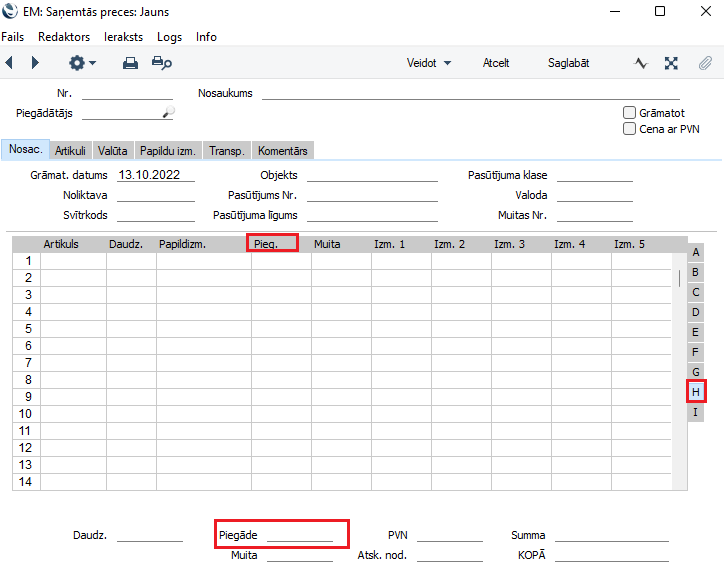724x567 pixels.
Task: Toggle the Cena ar PVN checkbox
Action: point(629,129)
